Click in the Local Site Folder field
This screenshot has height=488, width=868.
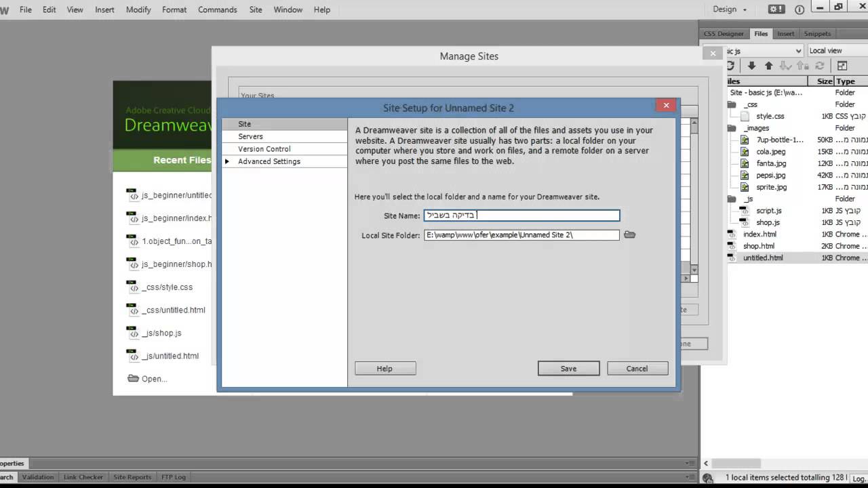click(521, 235)
